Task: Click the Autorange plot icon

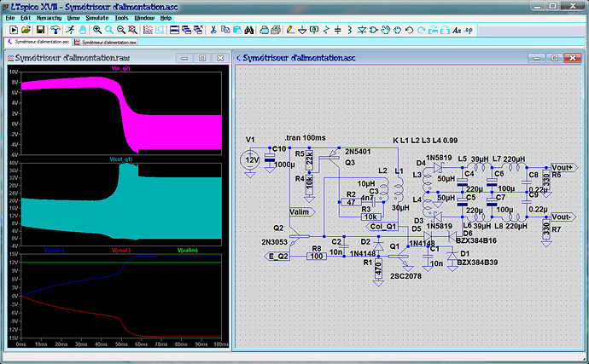Action: [x=148, y=30]
